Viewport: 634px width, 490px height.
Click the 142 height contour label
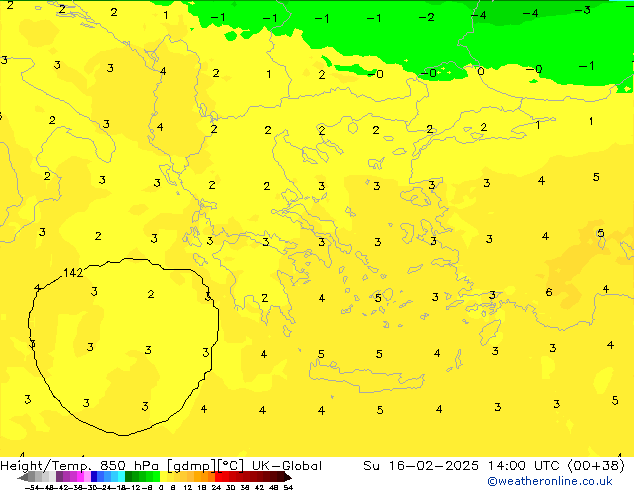pyautogui.click(x=73, y=273)
